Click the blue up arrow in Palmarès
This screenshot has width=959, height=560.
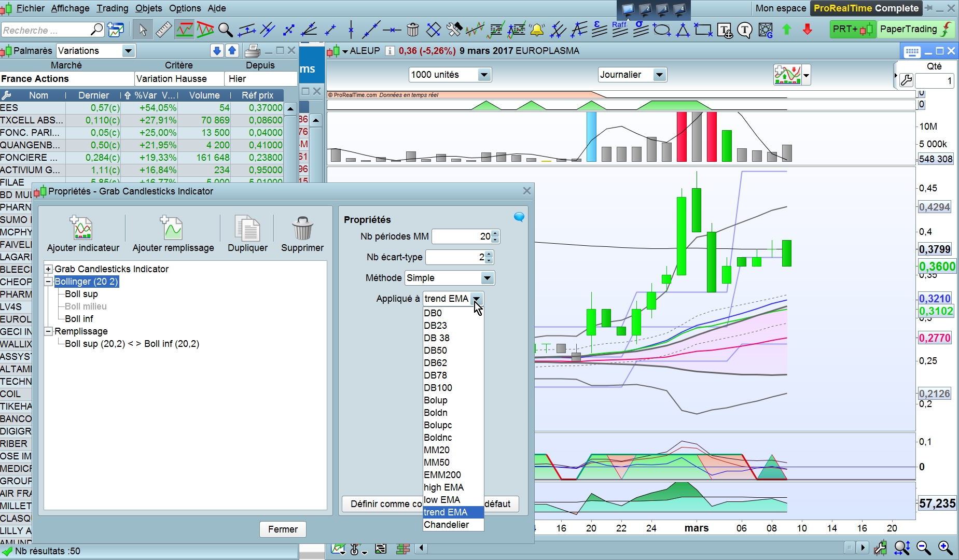coord(232,50)
